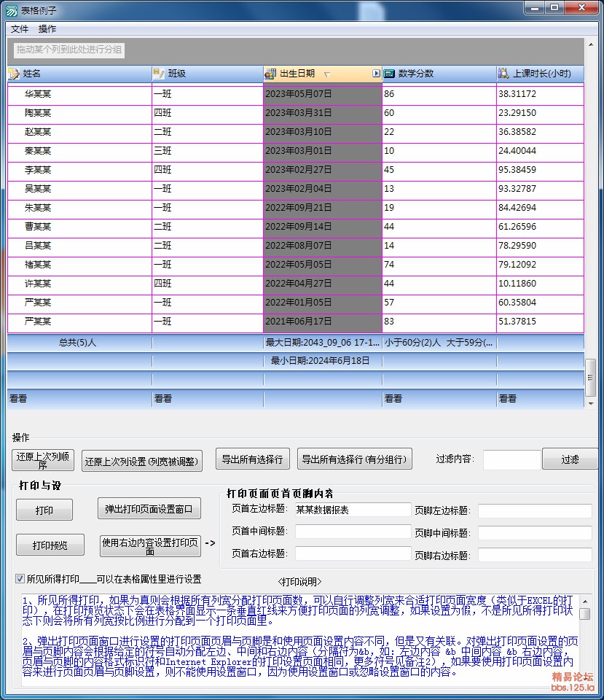Click the app icon in title bar
The height and width of the screenshot is (700, 604).
tap(11, 10)
